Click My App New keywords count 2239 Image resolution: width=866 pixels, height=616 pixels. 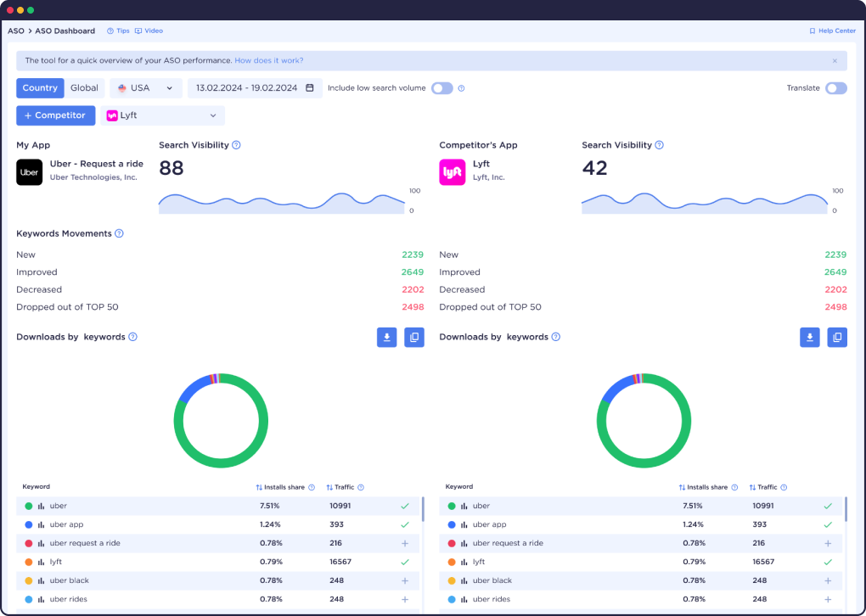(413, 255)
